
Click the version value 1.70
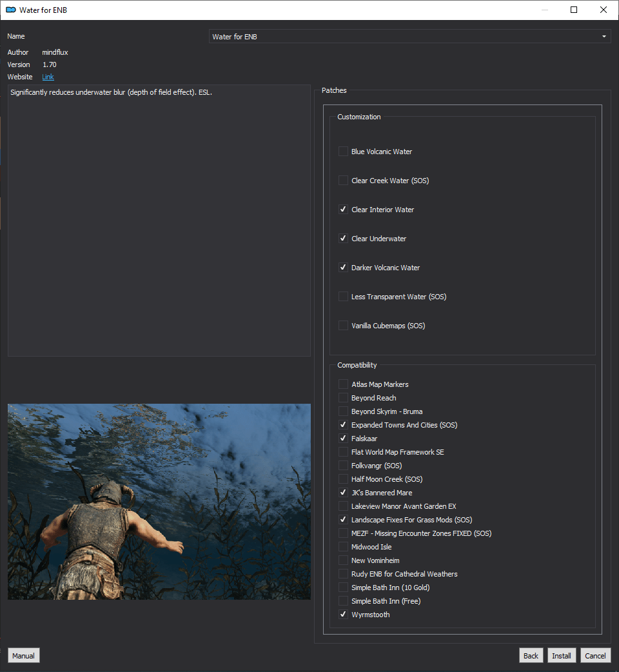click(x=49, y=64)
